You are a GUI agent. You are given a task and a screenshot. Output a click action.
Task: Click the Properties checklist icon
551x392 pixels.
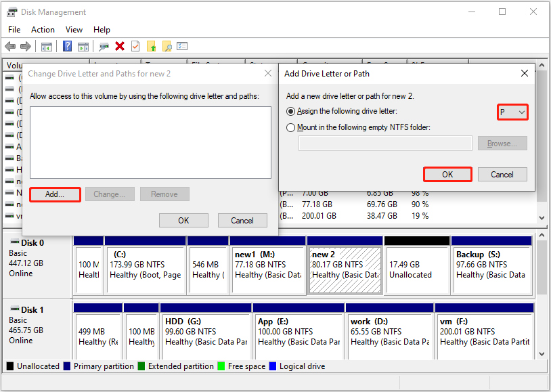pos(183,46)
